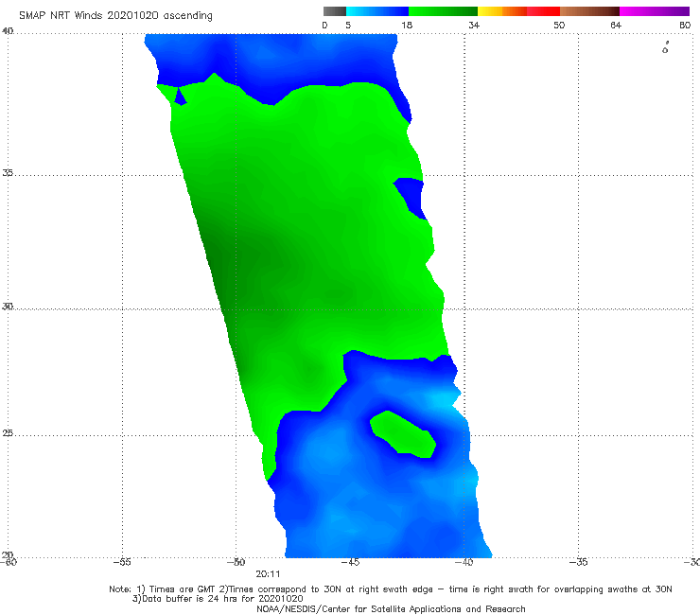Image resolution: width=700 pixels, height=615 pixels.
Task: Pick the cyan-to-blue colorbar segment
Action: (x=377, y=11)
